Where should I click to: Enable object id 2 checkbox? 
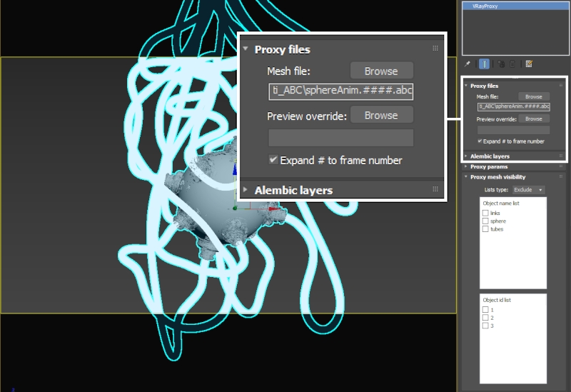click(486, 318)
